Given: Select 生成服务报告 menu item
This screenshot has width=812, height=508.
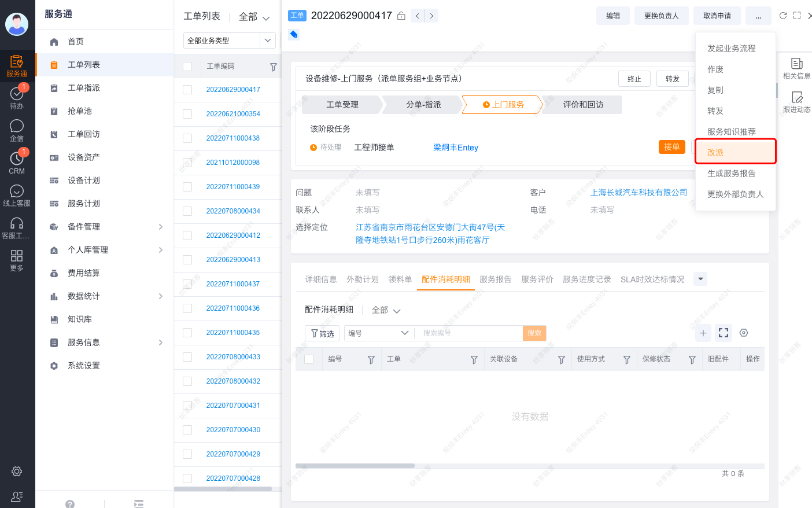Looking at the screenshot, I should (x=736, y=173).
